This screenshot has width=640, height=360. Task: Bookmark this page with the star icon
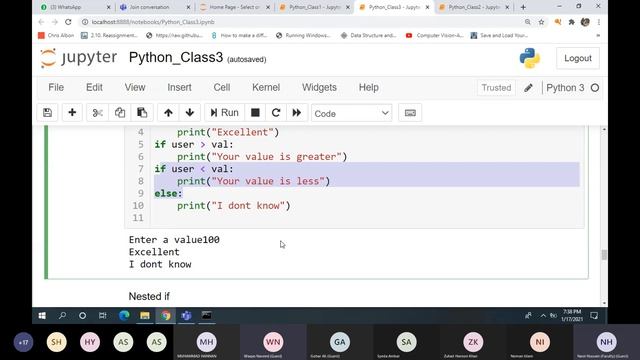point(541,22)
